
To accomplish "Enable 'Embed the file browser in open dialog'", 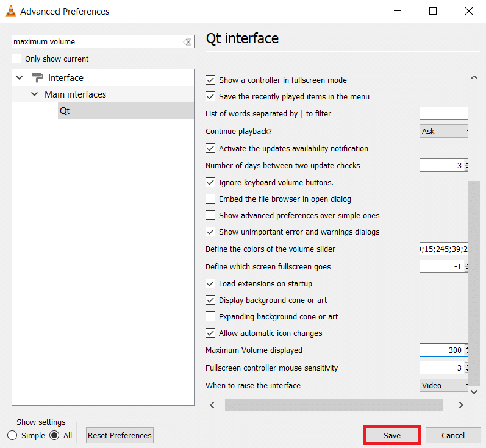I will pyautogui.click(x=211, y=199).
